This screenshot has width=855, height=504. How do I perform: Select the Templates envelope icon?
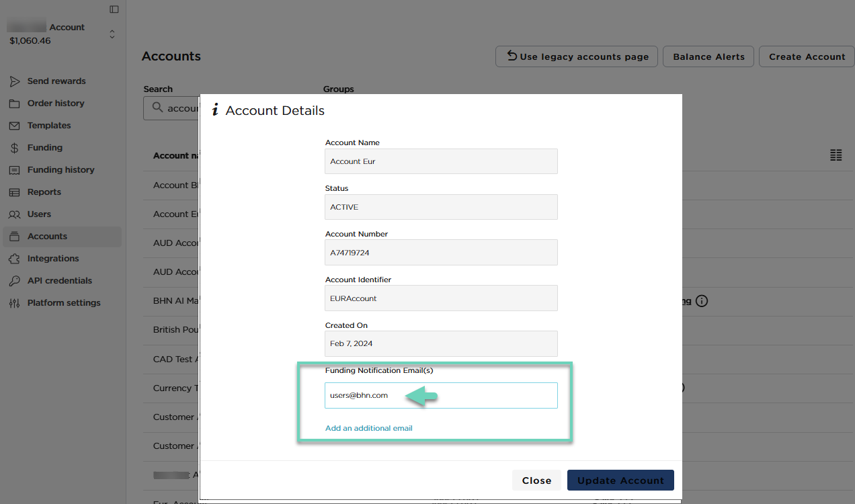coord(14,126)
